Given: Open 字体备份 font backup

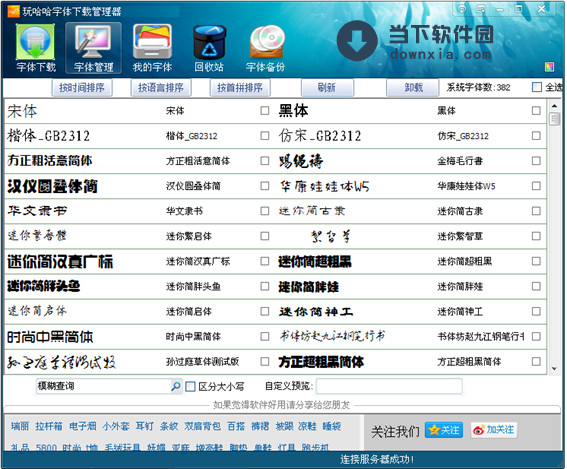Looking at the screenshot, I should [x=266, y=47].
